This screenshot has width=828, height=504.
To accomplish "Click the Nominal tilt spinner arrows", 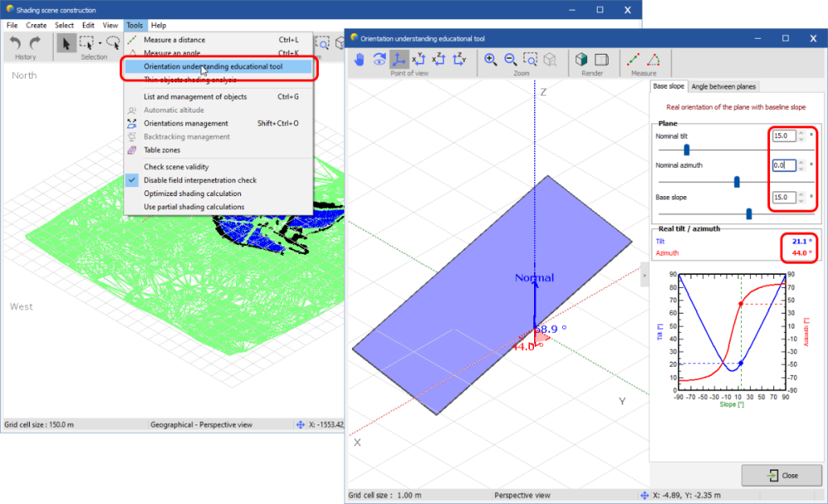I will (x=801, y=136).
